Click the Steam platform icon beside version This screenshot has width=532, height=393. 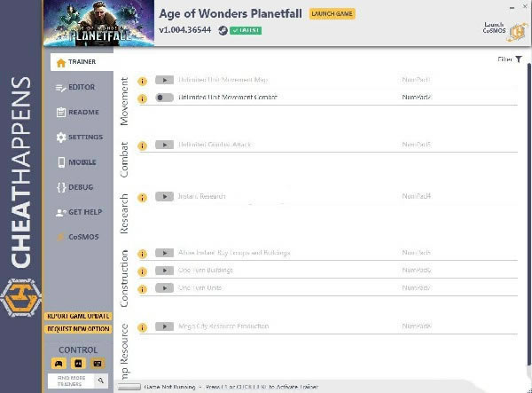tap(223, 30)
